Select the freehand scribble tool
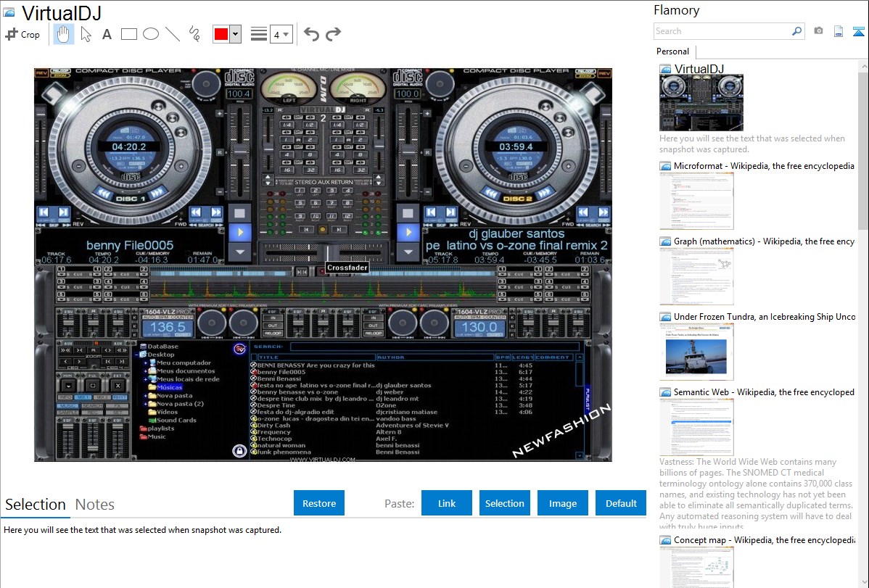This screenshot has width=869, height=588. (x=194, y=34)
